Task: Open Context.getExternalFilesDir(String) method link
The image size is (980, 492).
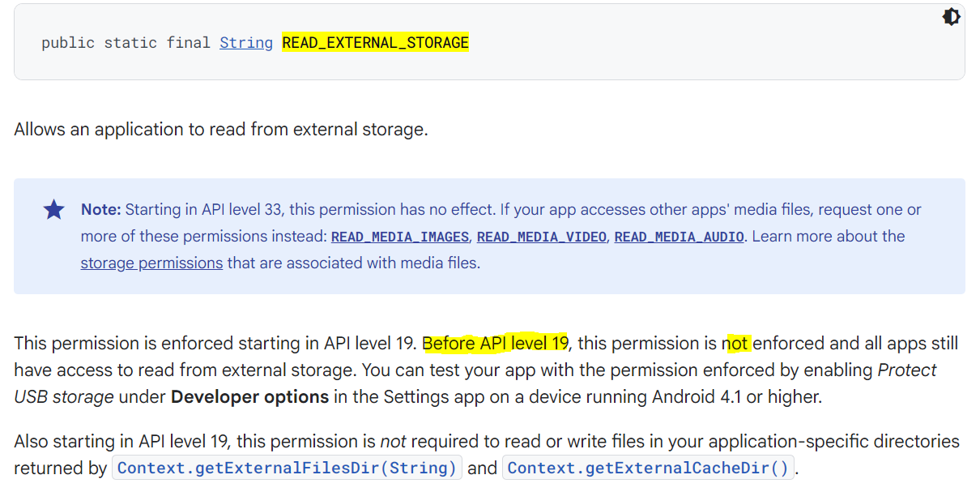Action: tap(287, 468)
